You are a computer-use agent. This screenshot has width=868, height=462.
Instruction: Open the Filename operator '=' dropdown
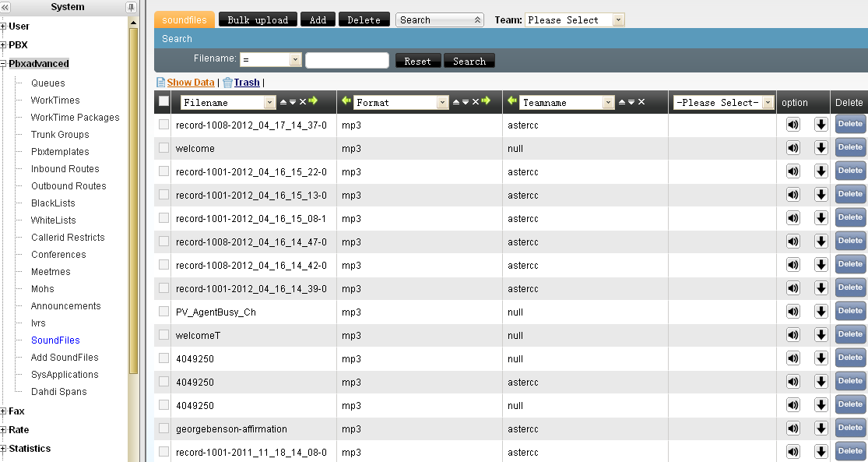pos(270,60)
